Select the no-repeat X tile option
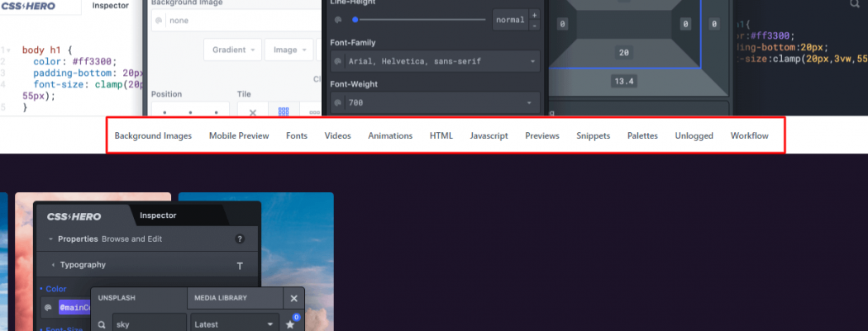This screenshot has height=331, width=868. [253, 112]
